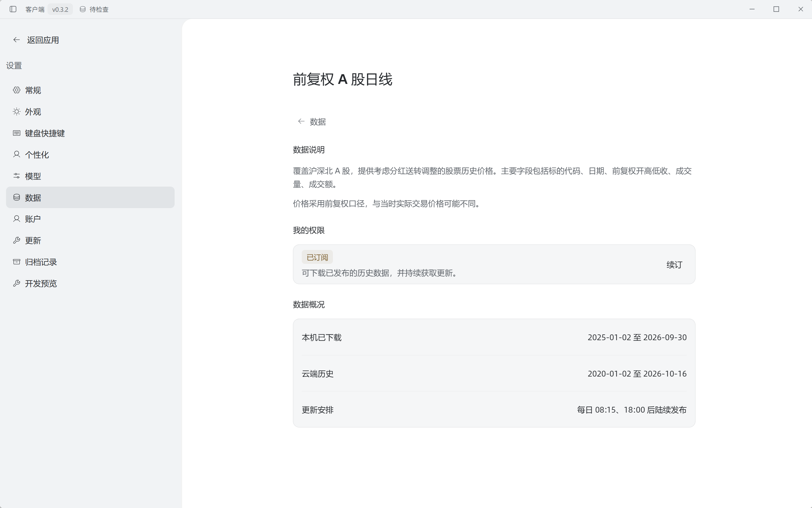The height and width of the screenshot is (508, 812).
Task: Click the back arrow beside 返回应用
Action: pos(16,40)
